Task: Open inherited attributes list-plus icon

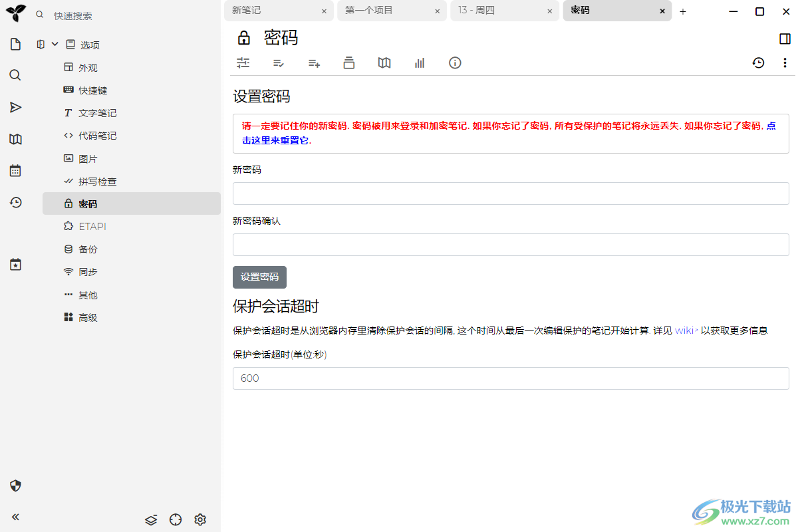Action: tap(314, 63)
